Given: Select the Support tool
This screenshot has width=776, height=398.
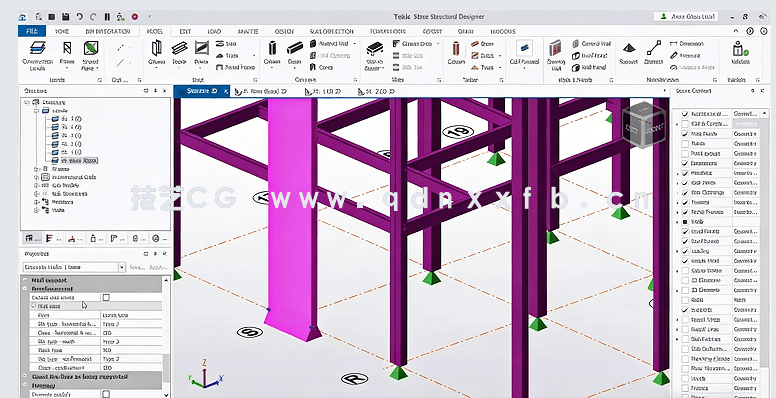Looking at the screenshot, I should [x=629, y=53].
